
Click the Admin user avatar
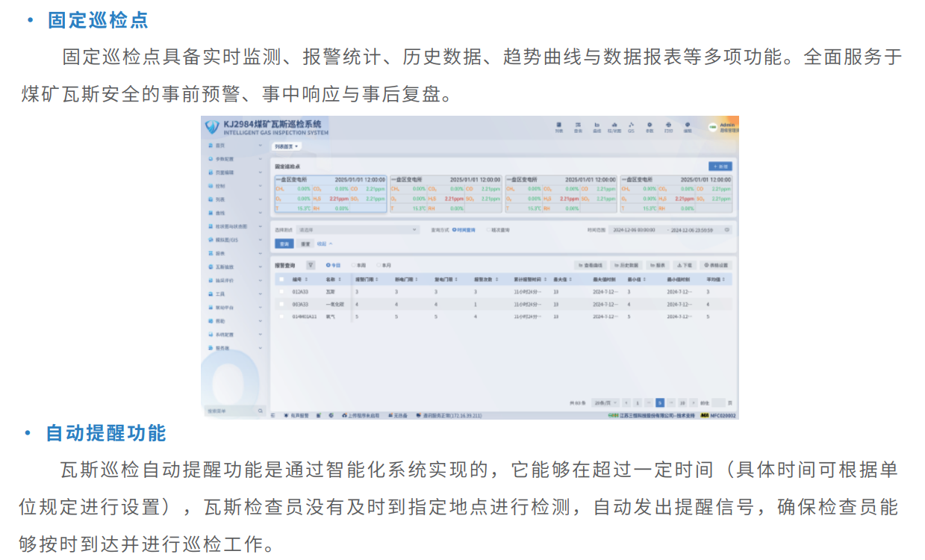pos(713,127)
